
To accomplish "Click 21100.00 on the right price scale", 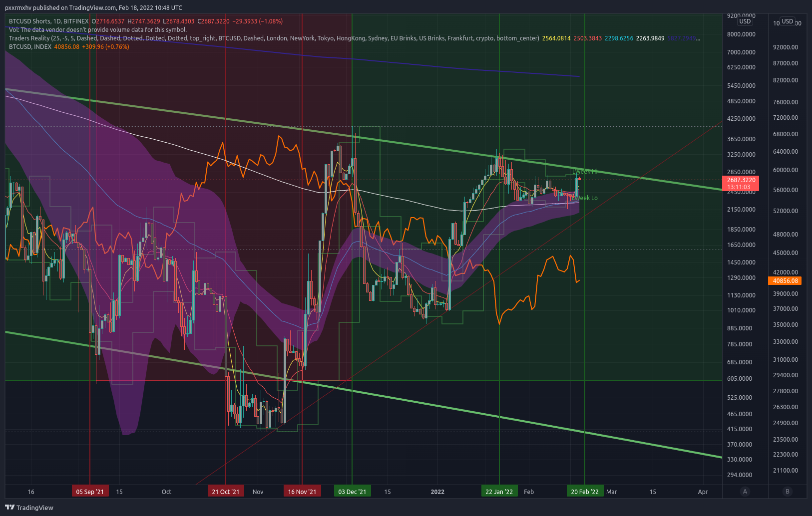I will coord(786,471).
